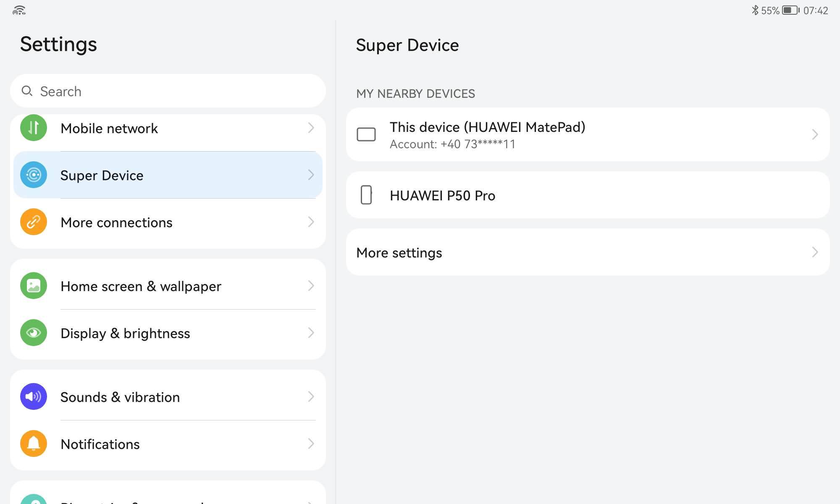The height and width of the screenshot is (504, 840).
Task: Tap the HUAWEI P50 Pro phone icon
Action: pos(366,195)
